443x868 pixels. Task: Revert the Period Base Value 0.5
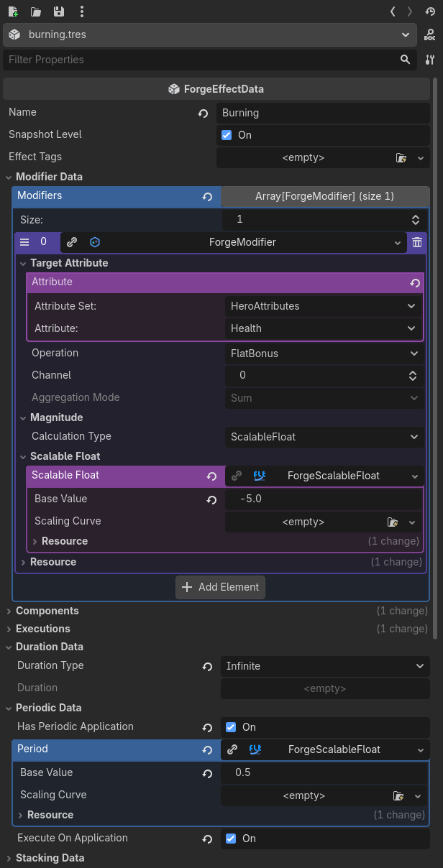click(208, 773)
